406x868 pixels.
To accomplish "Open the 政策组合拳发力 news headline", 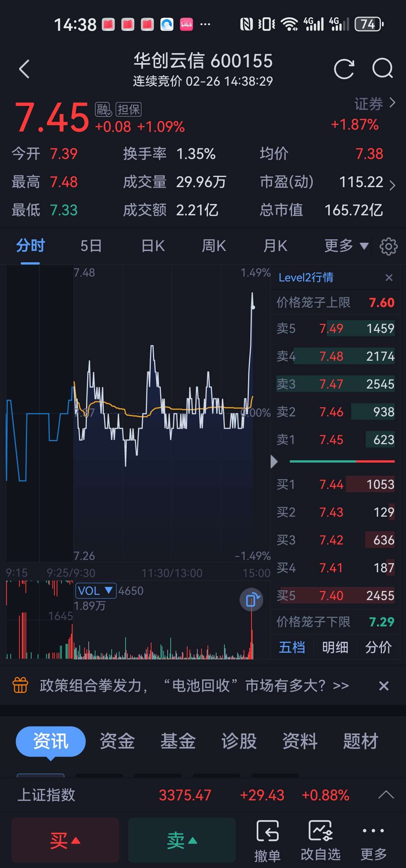I will point(194,686).
